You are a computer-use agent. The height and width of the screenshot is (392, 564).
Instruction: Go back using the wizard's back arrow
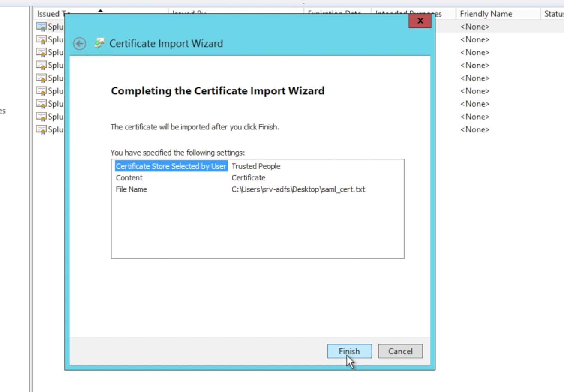79,44
